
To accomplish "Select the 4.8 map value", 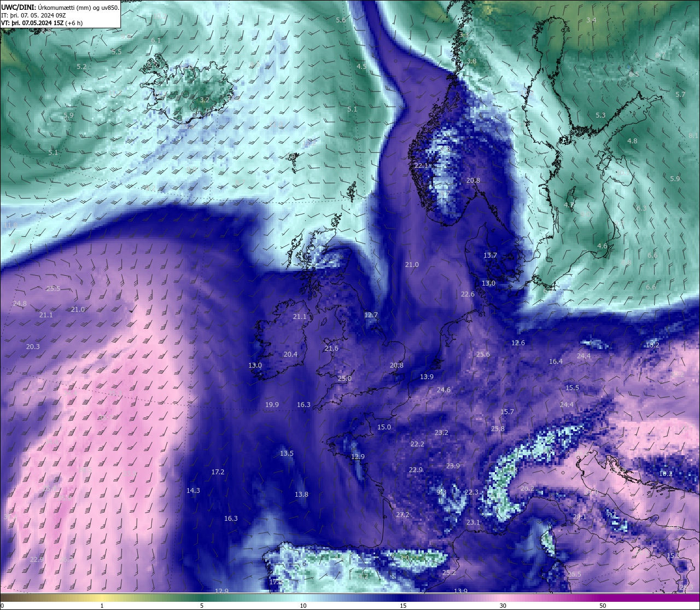I will 632,141.
